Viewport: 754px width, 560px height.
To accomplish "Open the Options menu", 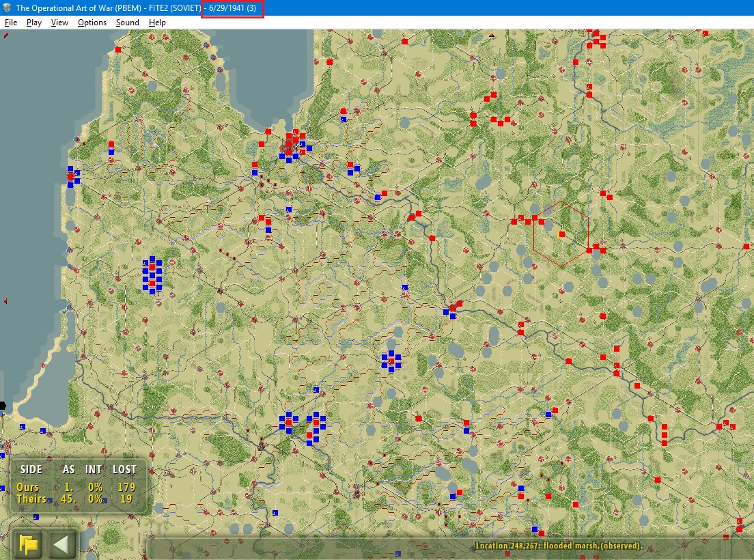I will point(92,23).
